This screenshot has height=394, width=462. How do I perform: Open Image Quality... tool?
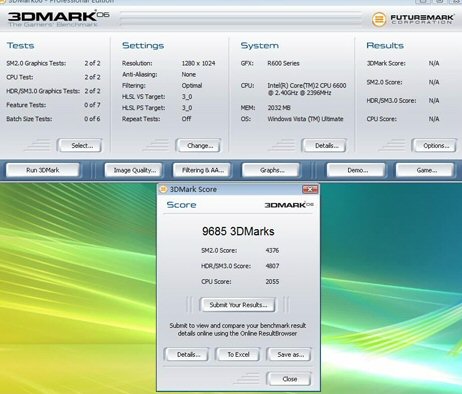134,170
